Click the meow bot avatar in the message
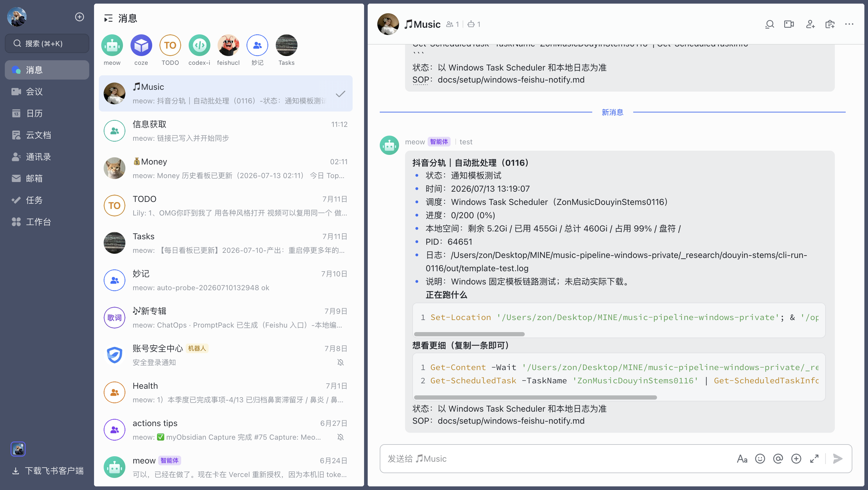Image resolution: width=868 pixels, height=490 pixels. [389, 145]
